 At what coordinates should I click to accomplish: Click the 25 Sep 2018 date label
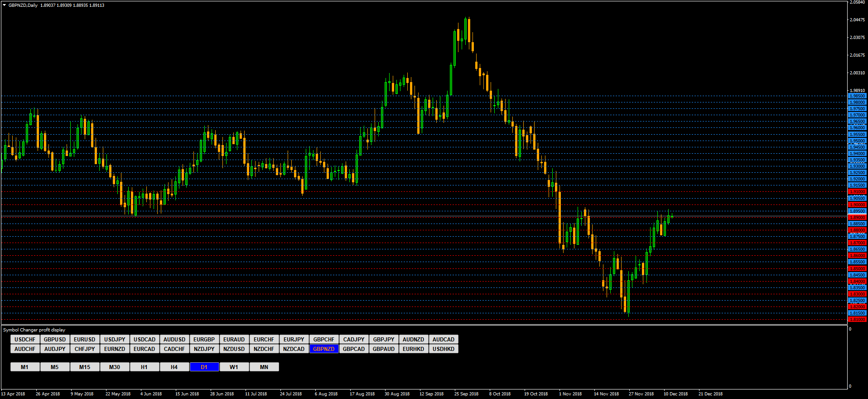click(466, 394)
